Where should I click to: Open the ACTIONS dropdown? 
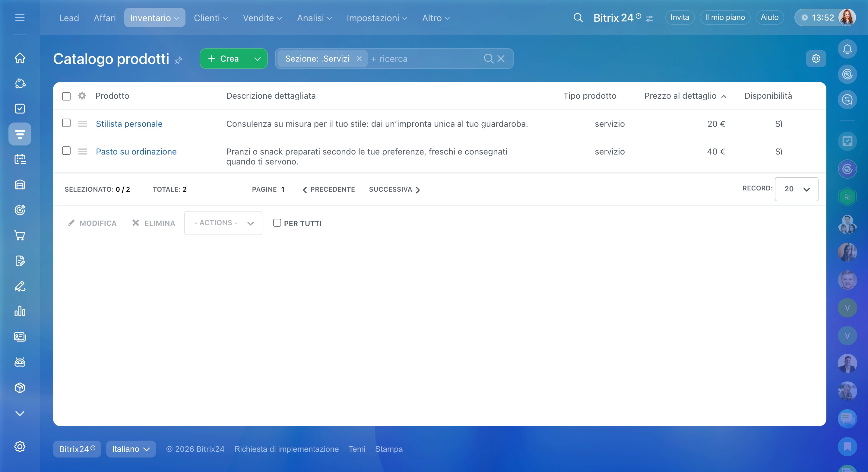tap(223, 223)
